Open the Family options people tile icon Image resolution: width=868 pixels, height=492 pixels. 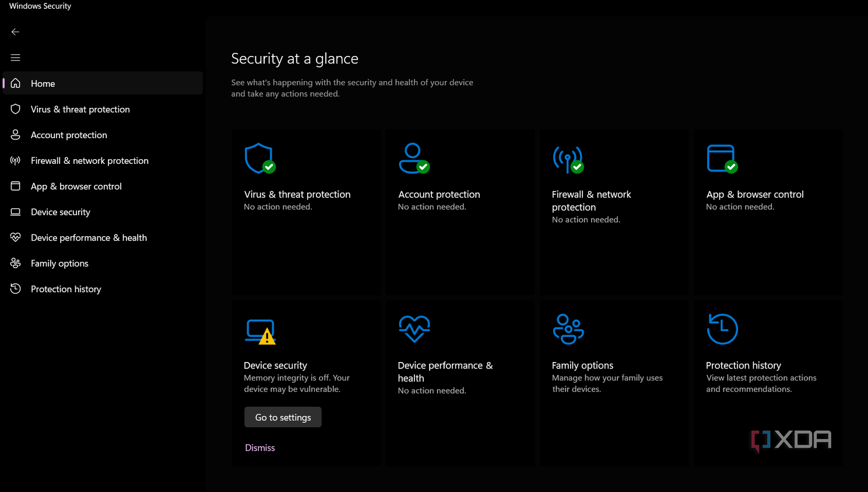[x=568, y=329]
